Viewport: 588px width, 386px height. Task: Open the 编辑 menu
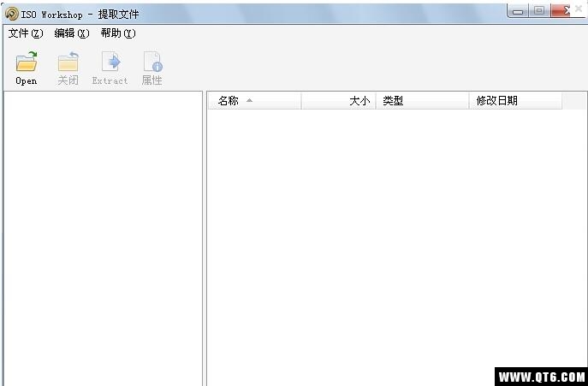coord(72,33)
